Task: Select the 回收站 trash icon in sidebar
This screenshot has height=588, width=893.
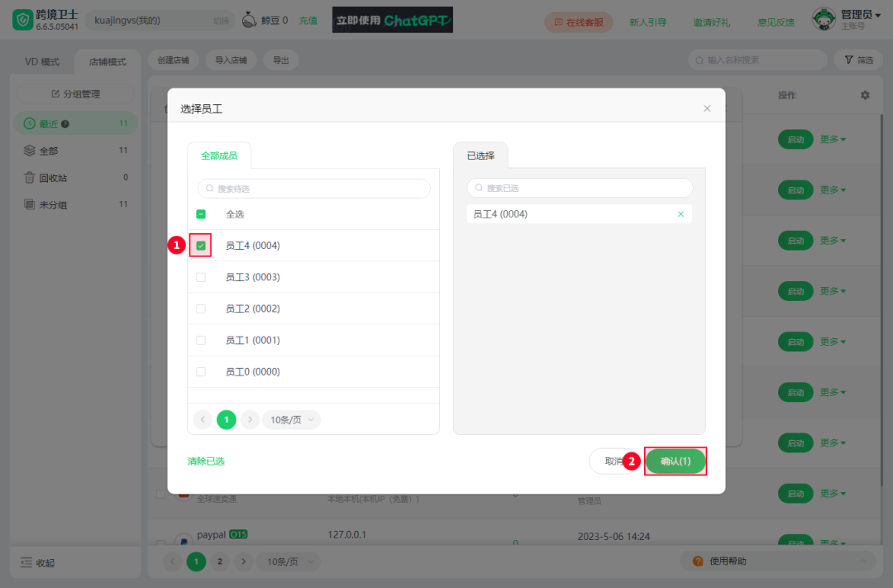Action: pos(29,177)
